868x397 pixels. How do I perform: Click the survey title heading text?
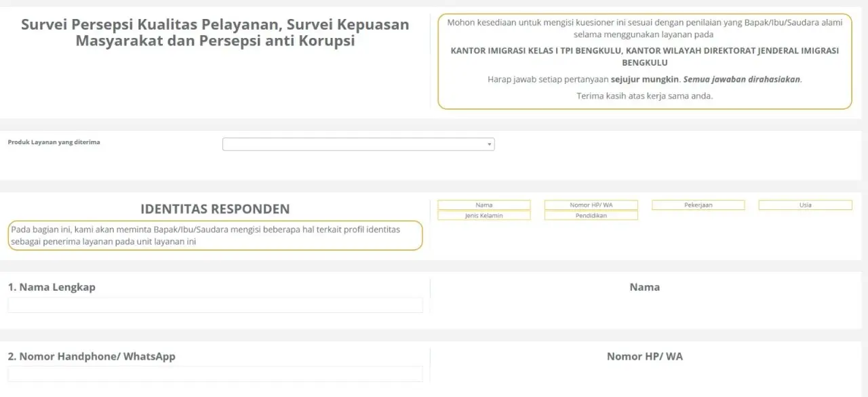(215, 33)
